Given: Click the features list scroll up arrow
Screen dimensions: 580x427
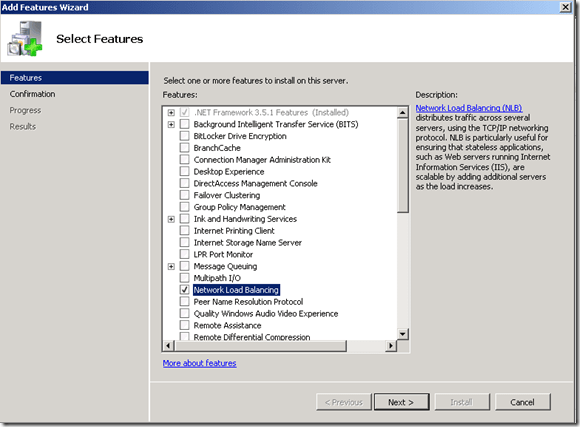Looking at the screenshot, I should (x=402, y=112).
